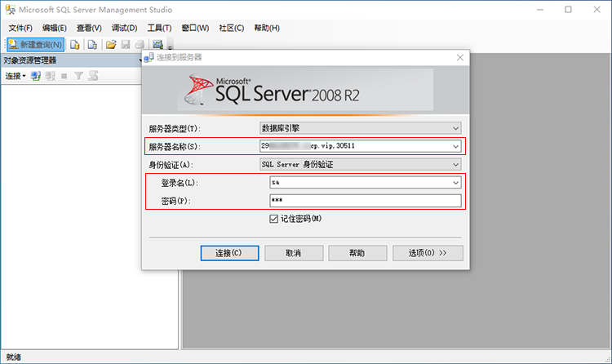Expand the 服务器类型 dropdown
Image resolution: width=612 pixels, height=364 pixels.
point(455,128)
